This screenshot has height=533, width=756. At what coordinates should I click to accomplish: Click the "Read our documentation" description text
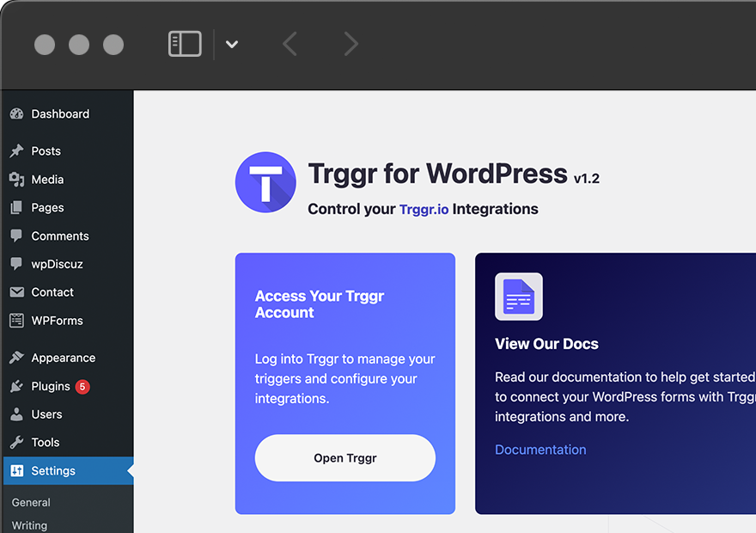coord(625,397)
